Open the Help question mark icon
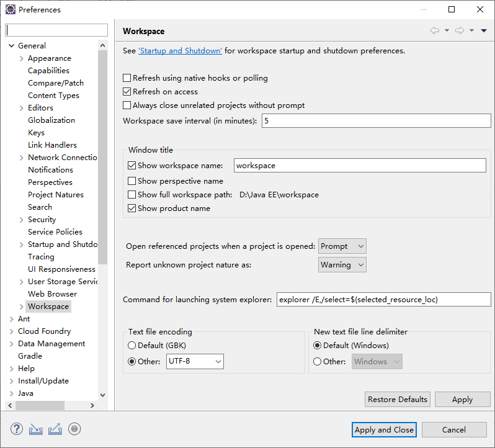Viewport: 495px width, 448px height. point(16,429)
